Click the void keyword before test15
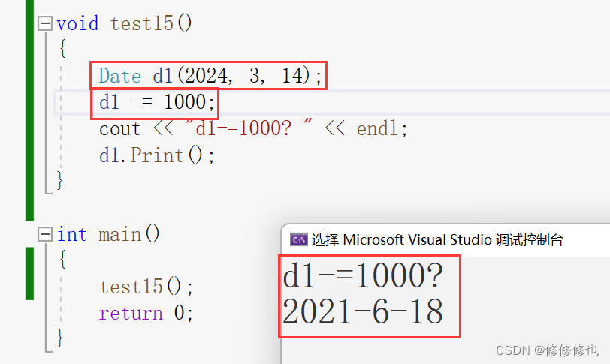The image size is (610, 364). [77, 23]
